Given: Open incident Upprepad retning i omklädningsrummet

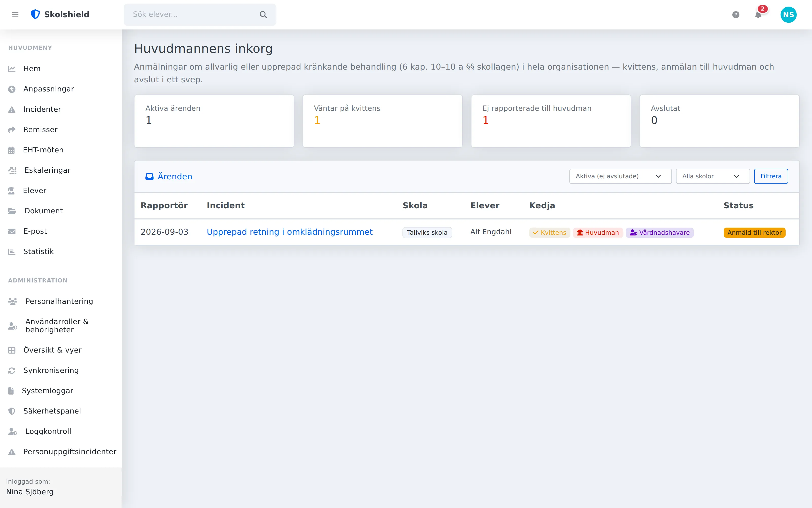Looking at the screenshot, I should click(290, 232).
